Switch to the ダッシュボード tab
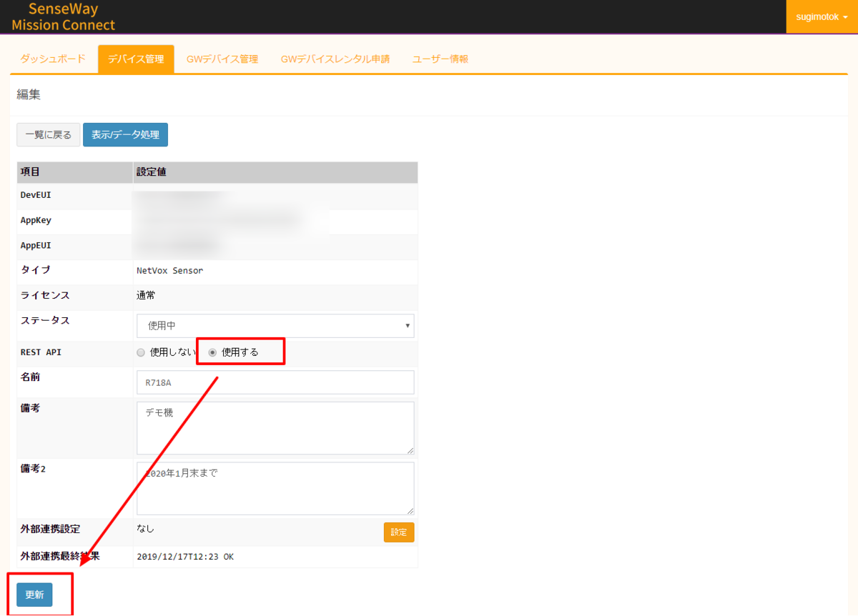Screen dimensions: 858x616 53,59
